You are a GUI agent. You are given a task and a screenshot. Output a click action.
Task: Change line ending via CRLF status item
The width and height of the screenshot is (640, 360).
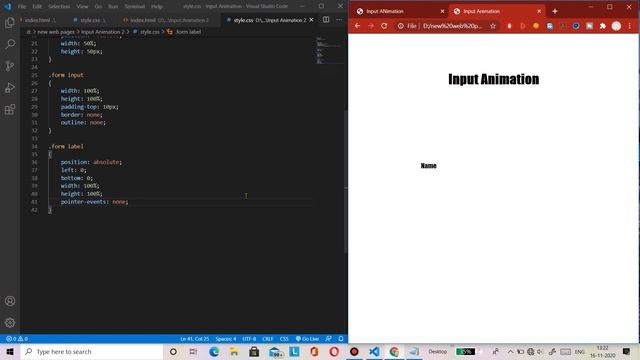[268, 339]
